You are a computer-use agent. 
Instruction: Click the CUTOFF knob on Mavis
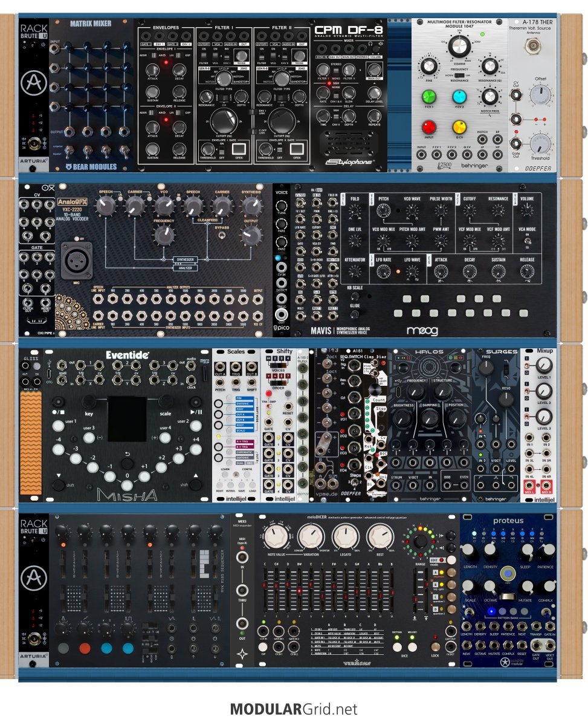(470, 211)
